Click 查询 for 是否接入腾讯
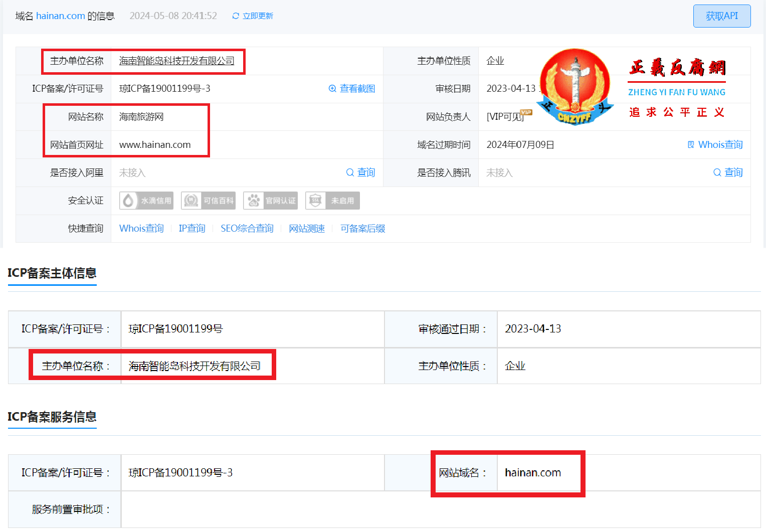Screen dimensions: 766x532 click(x=733, y=172)
